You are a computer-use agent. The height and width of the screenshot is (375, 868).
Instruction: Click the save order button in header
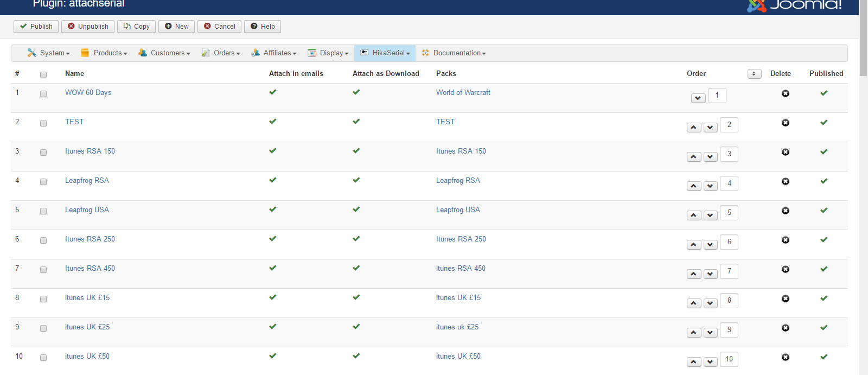tap(754, 74)
